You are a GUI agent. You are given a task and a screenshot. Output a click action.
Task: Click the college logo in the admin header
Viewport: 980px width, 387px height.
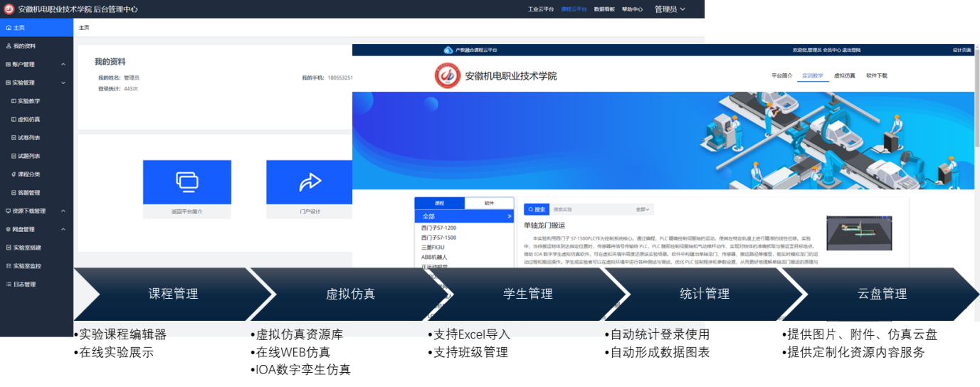point(9,9)
